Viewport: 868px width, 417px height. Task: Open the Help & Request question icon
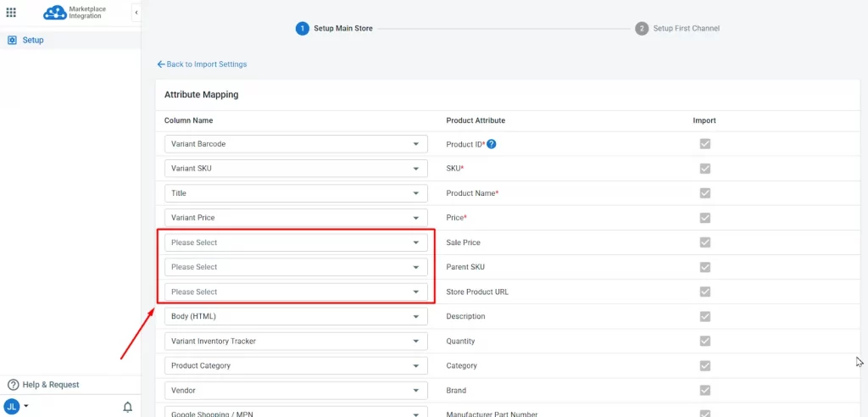click(13, 384)
